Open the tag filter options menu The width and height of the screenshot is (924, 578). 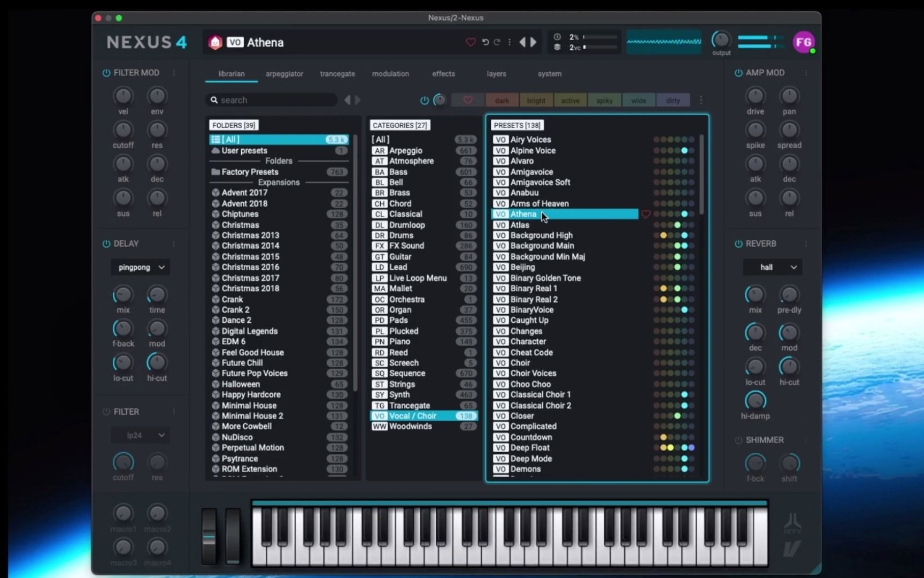[701, 100]
